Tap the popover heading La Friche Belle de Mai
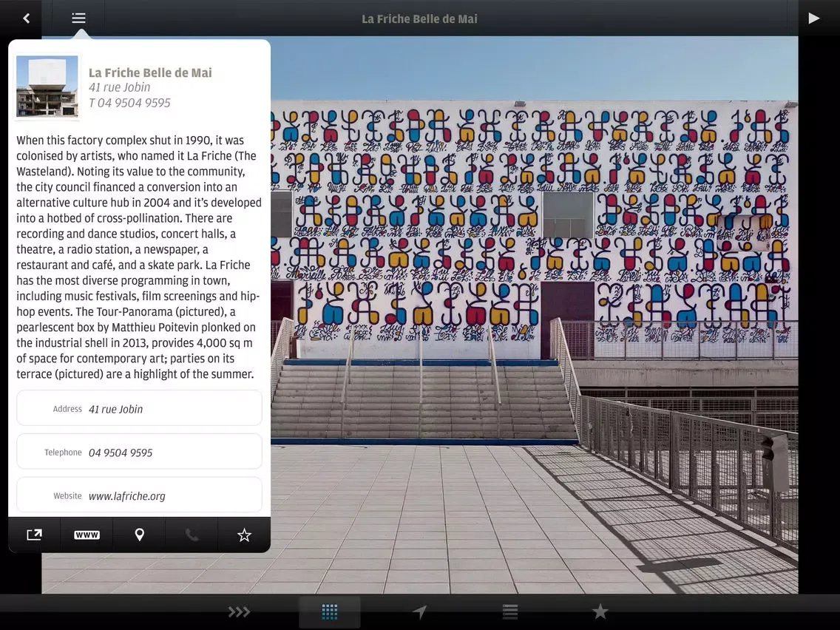 pos(150,72)
